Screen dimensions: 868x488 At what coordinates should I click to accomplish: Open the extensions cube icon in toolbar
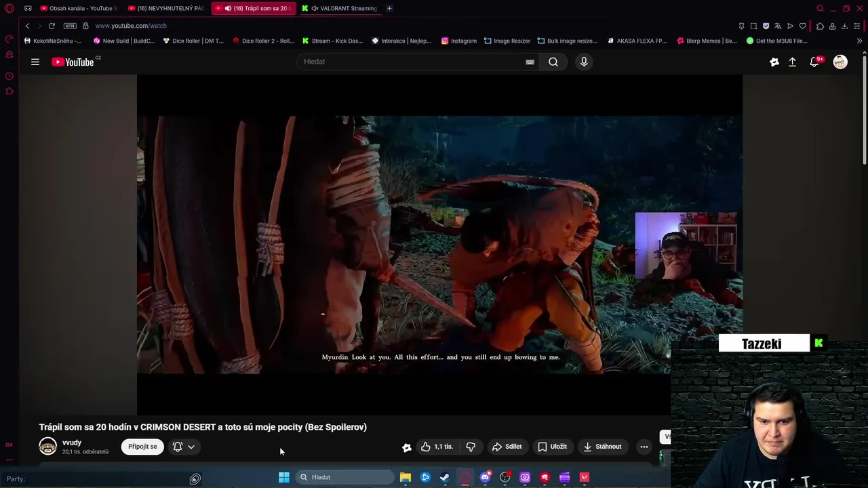[820, 26]
